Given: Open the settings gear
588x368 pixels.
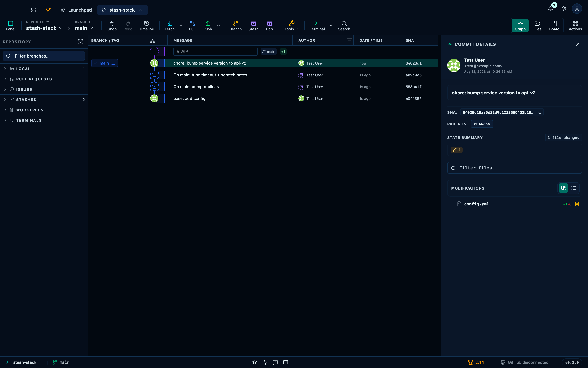Looking at the screenshot, I should click(563, 9).
